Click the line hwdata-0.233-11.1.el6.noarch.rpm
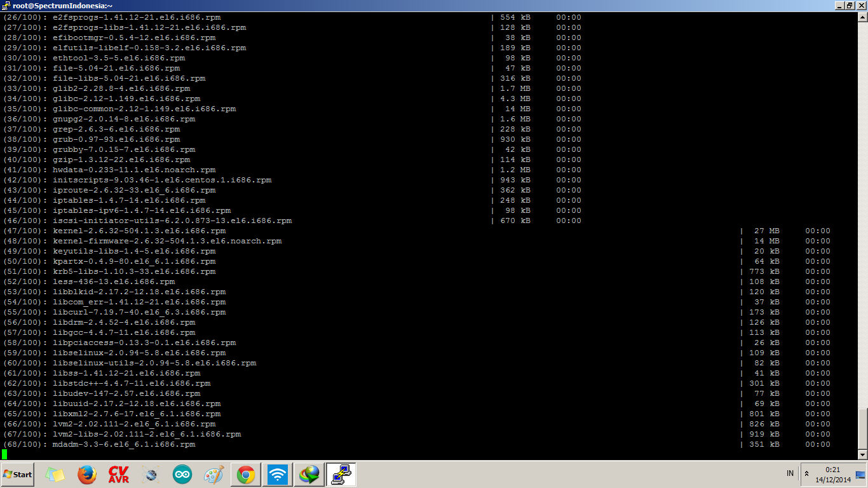 (134, 170)
